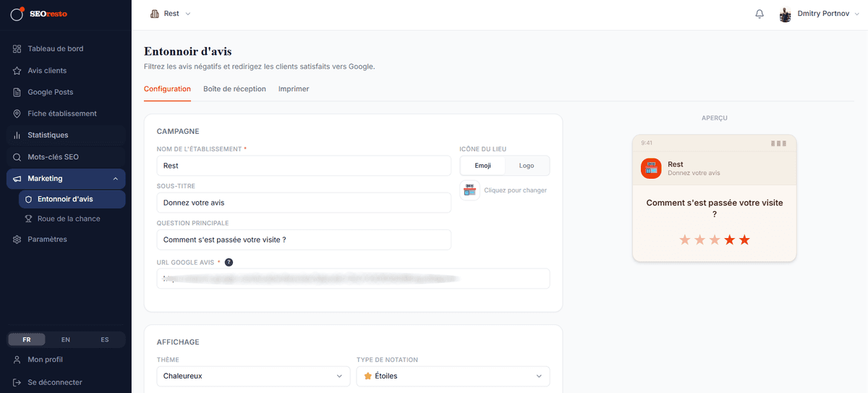Click Question principale input field

pos(304,240)
